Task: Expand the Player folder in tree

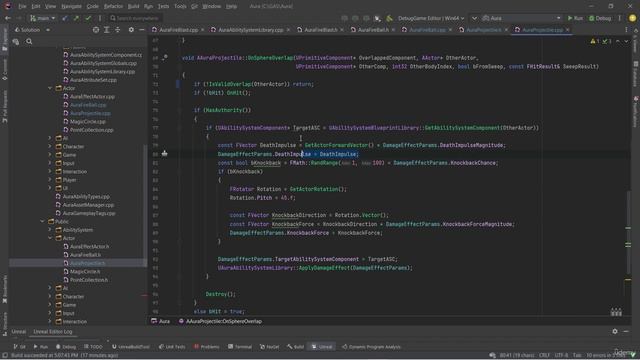Action: [50, 180]
